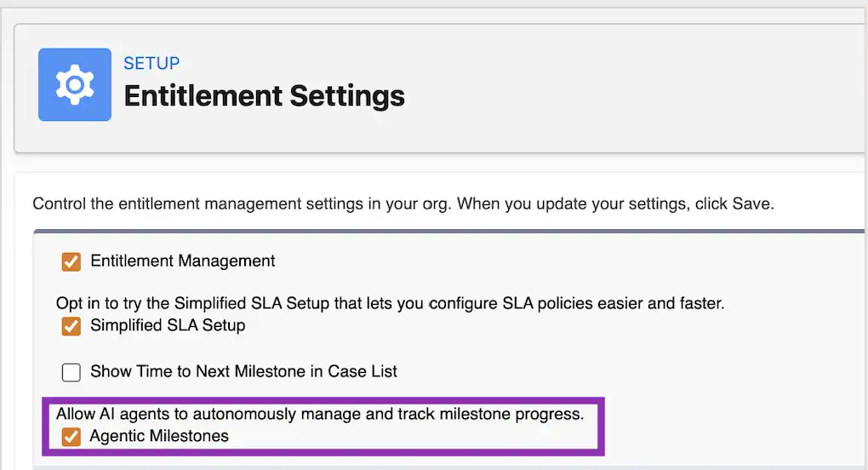This screenshot has height=470, width=868.
Task: Disable the Simplified SLA Setup checkbox
Action: [71, 325]
